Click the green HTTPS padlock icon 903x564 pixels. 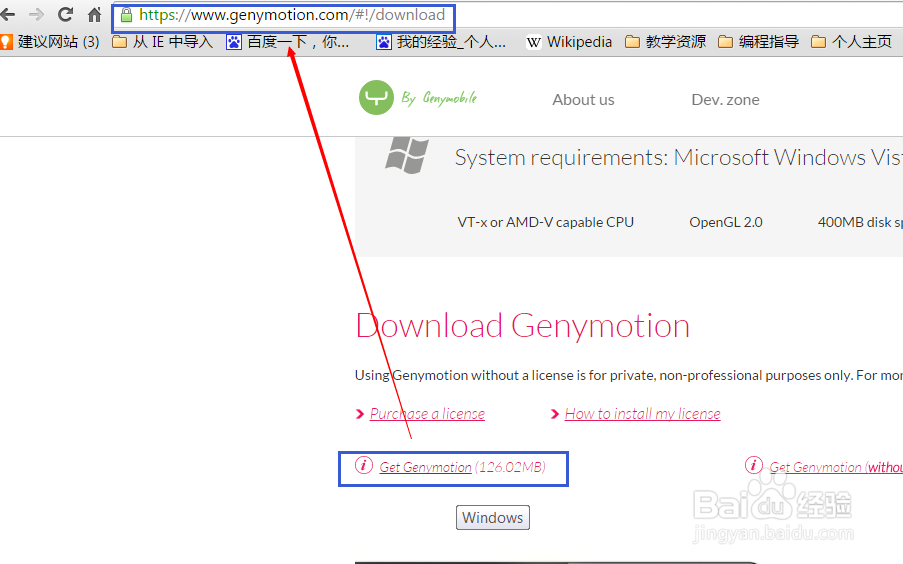pos(126,15)
